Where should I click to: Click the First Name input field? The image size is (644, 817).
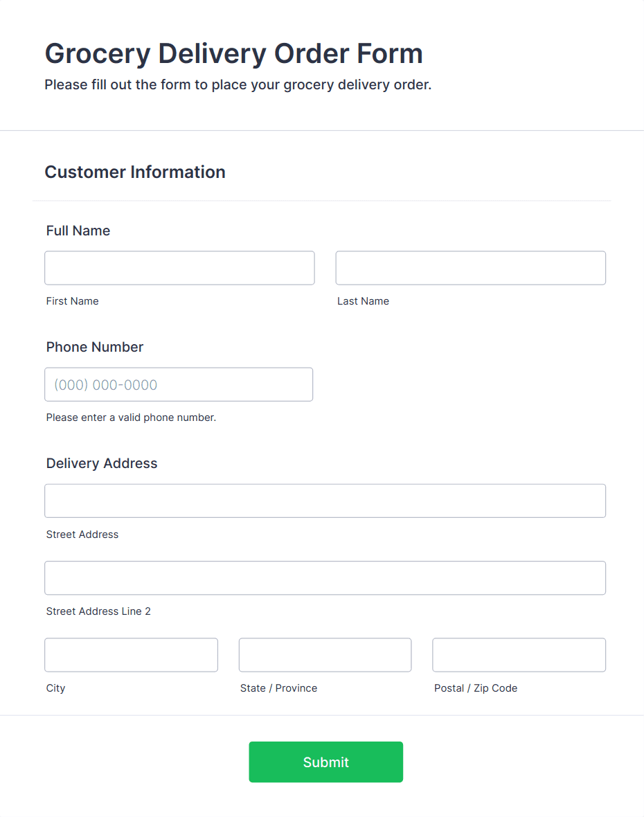point(179,268)
